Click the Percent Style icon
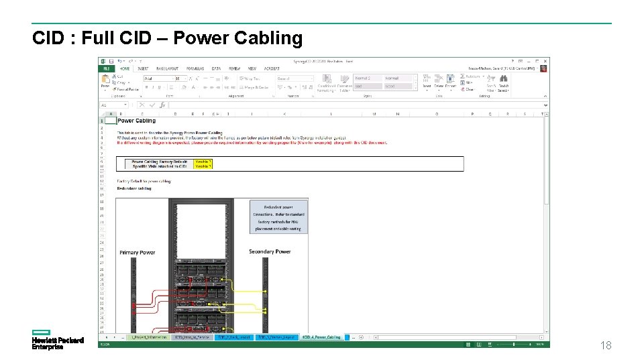 coord(290,87)
